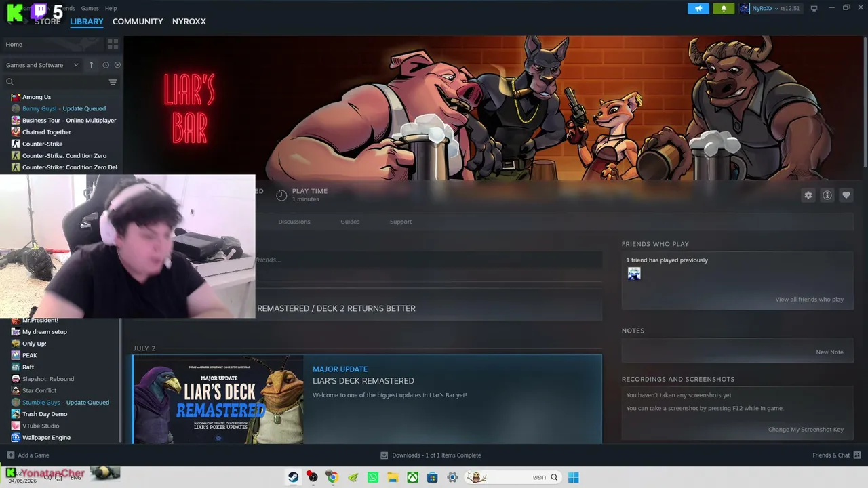The width and height of the screenshot is (868, 488).
Task: Open the Support tab
Action: pos(401,222)
